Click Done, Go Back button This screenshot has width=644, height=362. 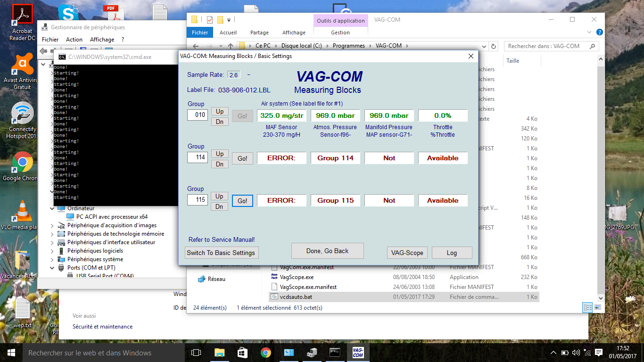point(328,251)
